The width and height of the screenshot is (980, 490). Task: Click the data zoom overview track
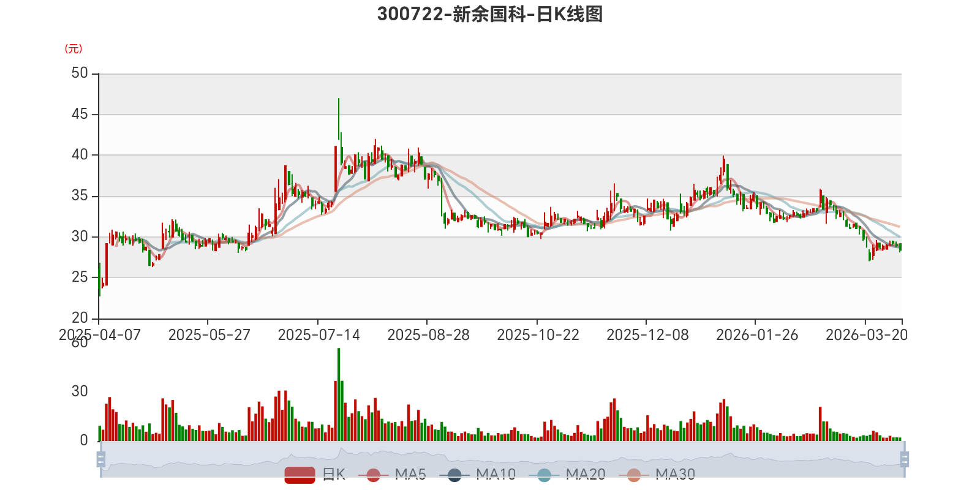pyautogui.click(x=502, y=459)
